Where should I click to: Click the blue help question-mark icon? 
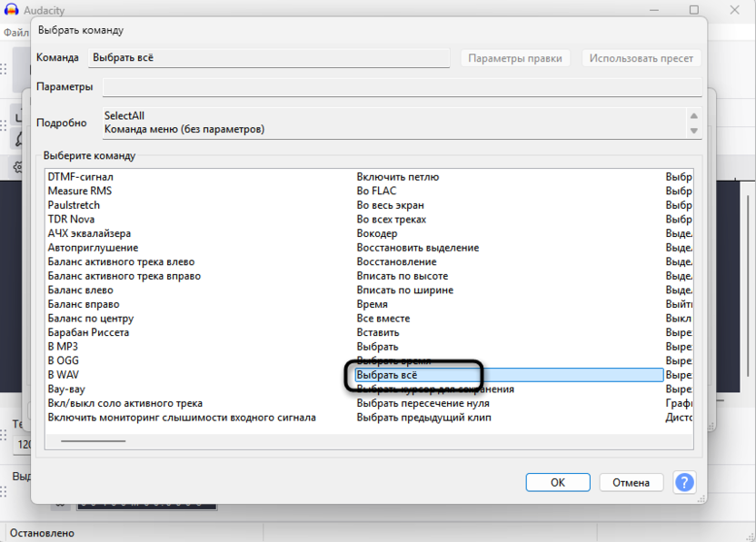click(x=684, y=482)
